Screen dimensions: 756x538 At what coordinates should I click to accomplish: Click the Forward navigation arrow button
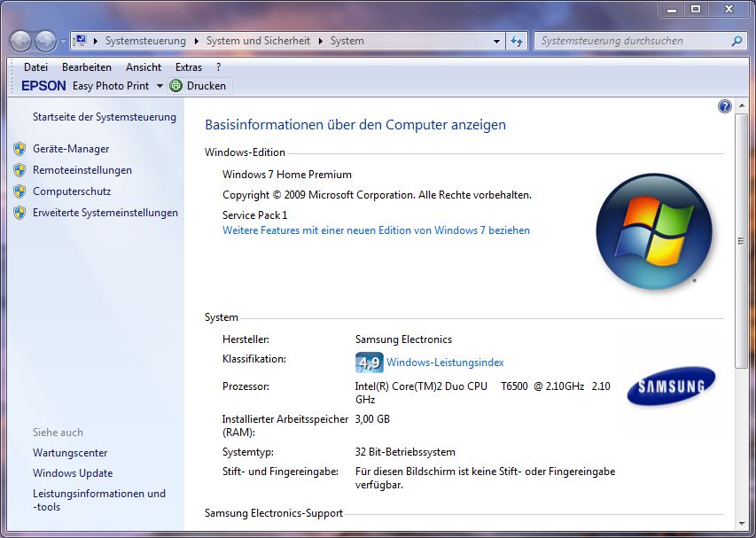click(x=46, y=42)
